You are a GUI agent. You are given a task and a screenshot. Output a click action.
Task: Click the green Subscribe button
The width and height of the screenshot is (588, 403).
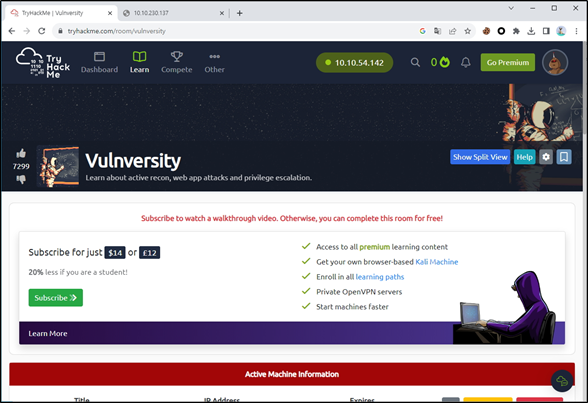point(56,298)
